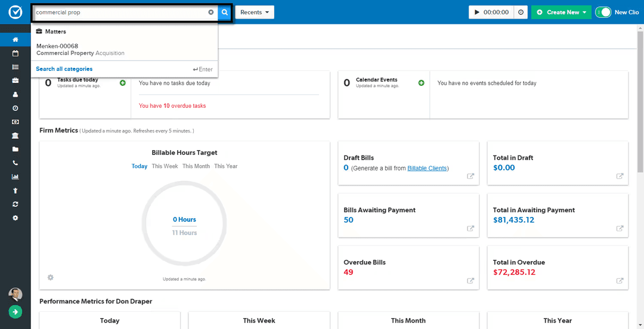This screenshot has width=644, height=329.
Task: Open Total in Awaiting Payment link icon
Action: (x=620, y=228)
